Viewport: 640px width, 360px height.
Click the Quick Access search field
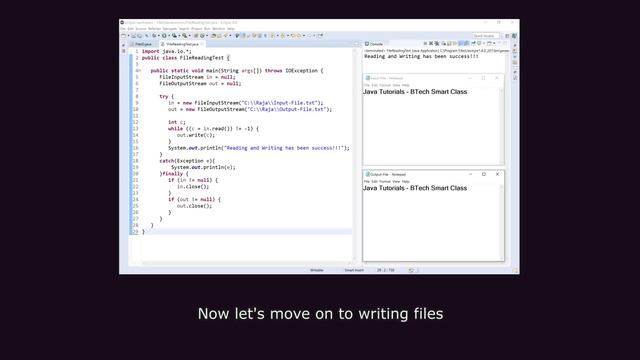tap(486, 36)
